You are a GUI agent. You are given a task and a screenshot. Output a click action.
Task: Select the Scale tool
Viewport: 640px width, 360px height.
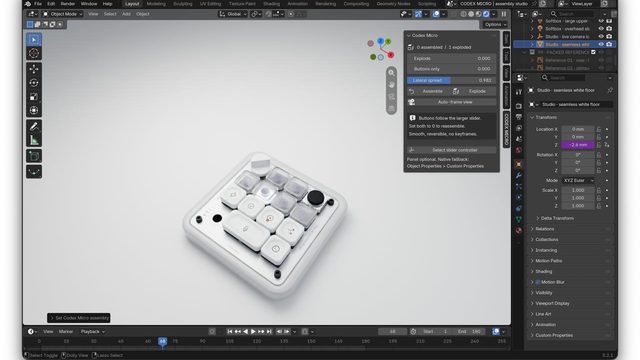pos(34,97)
